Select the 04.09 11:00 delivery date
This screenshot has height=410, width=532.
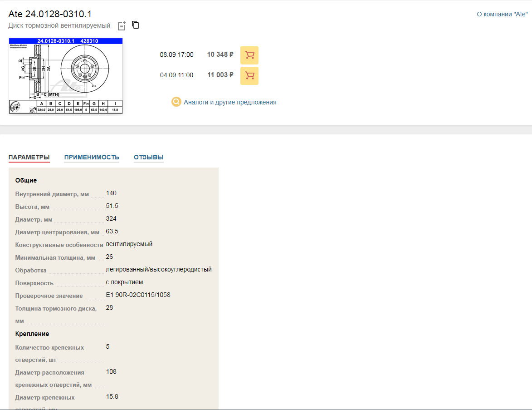(176, 75)
